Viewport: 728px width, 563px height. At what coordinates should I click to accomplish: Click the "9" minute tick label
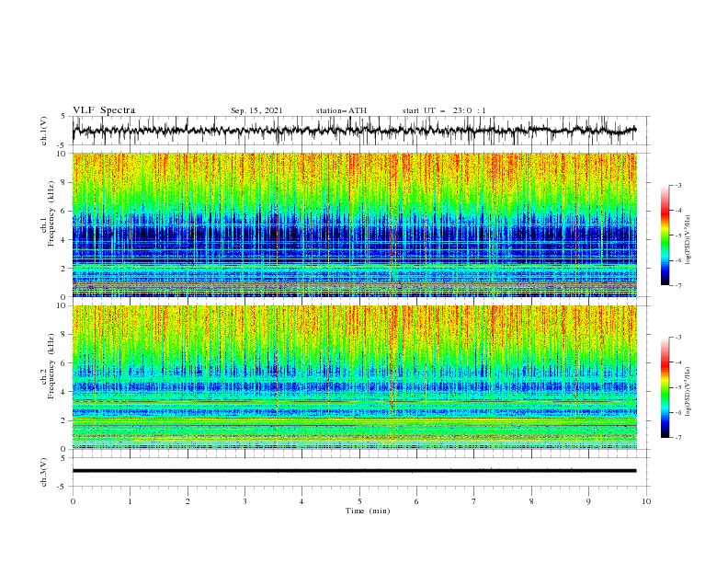(x=588, y=501)
